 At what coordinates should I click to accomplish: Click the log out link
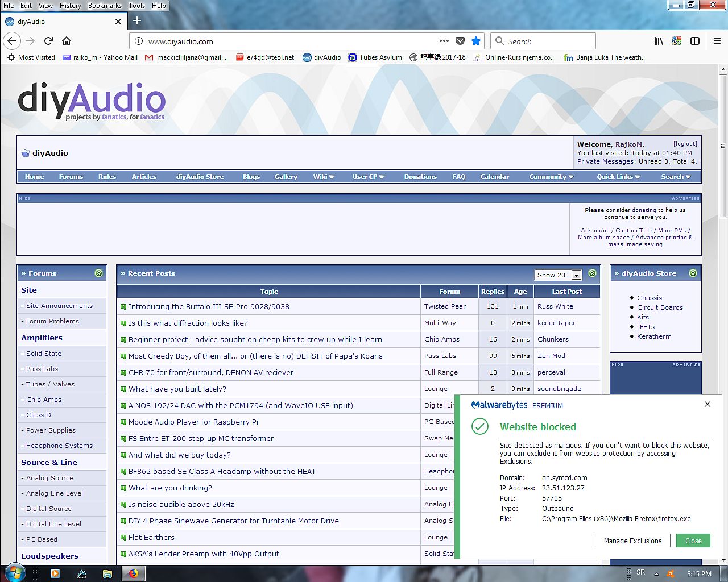point(685,144)
